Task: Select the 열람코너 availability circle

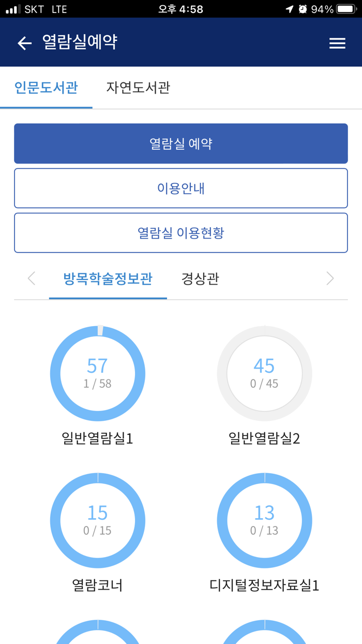Action: [97, 521]
